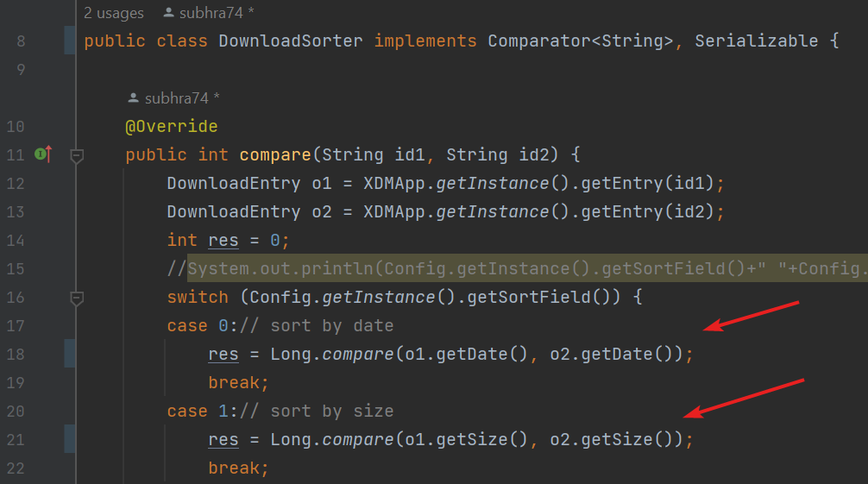
Task: Click the VCS change marker beside line 18
Action: 70,354
